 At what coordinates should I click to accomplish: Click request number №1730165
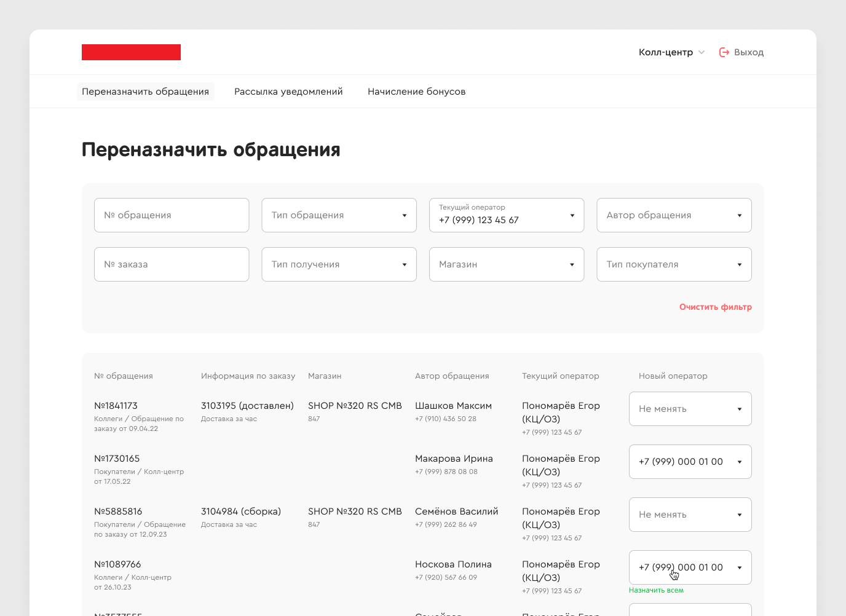(117, 459)
